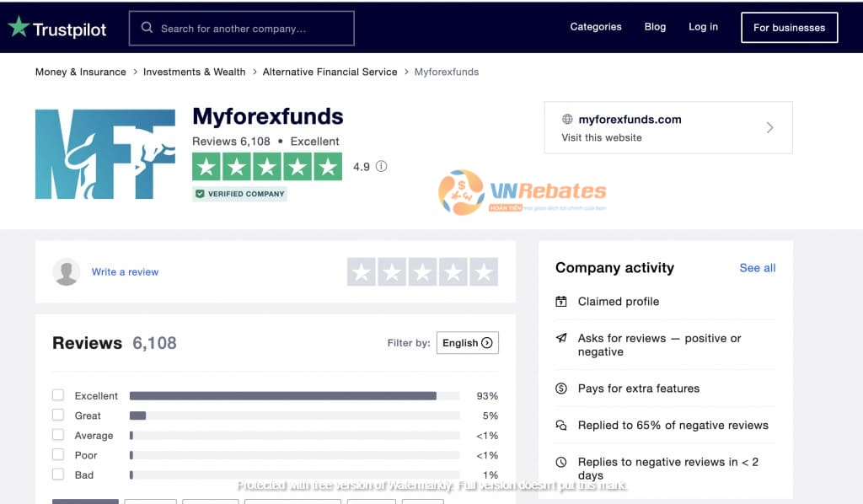Open the Categories menu
This screenshot has width=863, height=504.
coord(596,26)
